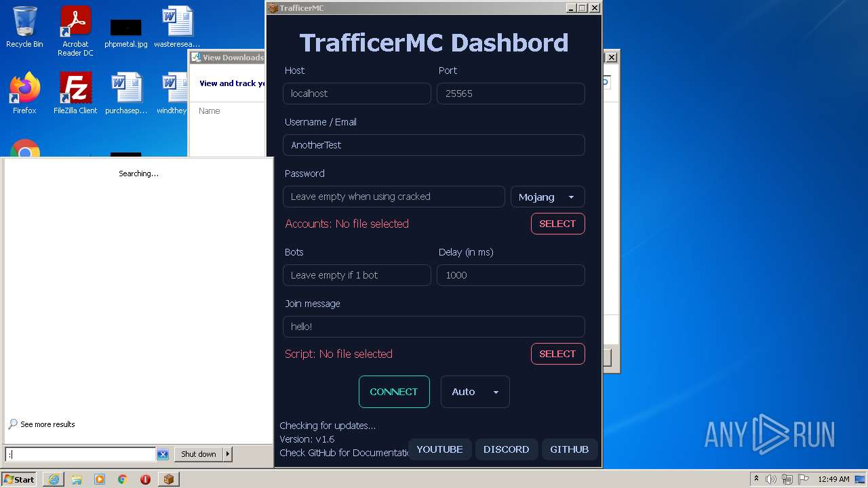Select the TrafficerMC taskbar icon
The image size is (868, 488).
click(x=168, y=479)
